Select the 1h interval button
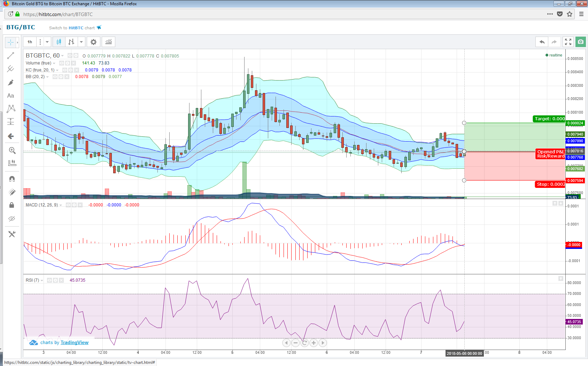588x366 pixels. 30,42
